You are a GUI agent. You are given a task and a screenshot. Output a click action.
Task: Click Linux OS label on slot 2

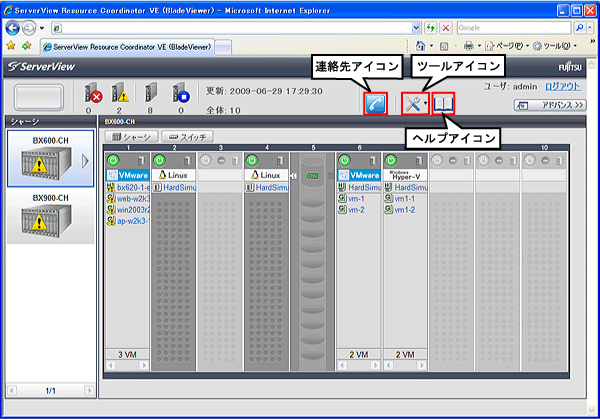coord(173,175)
